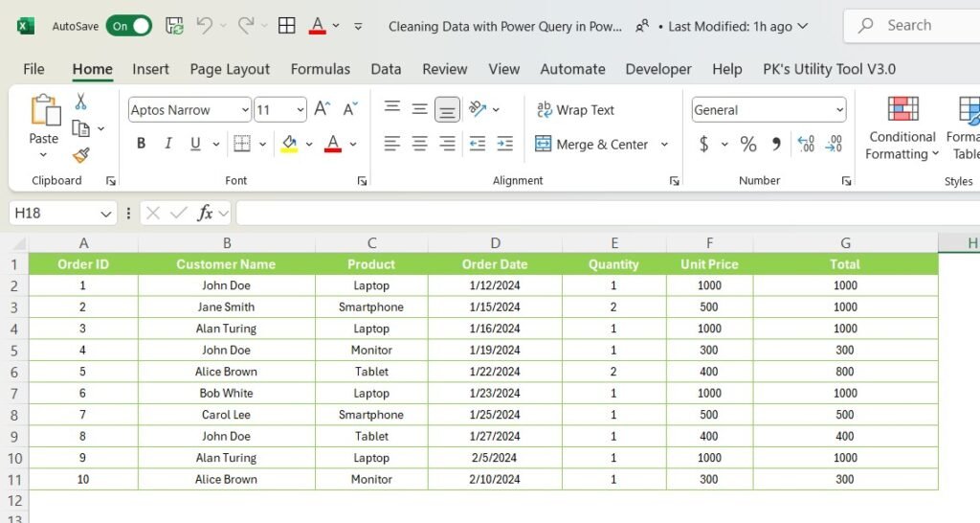Click the Percent Style icon
This screenshot has width=980, height=523.
(748, 145)
